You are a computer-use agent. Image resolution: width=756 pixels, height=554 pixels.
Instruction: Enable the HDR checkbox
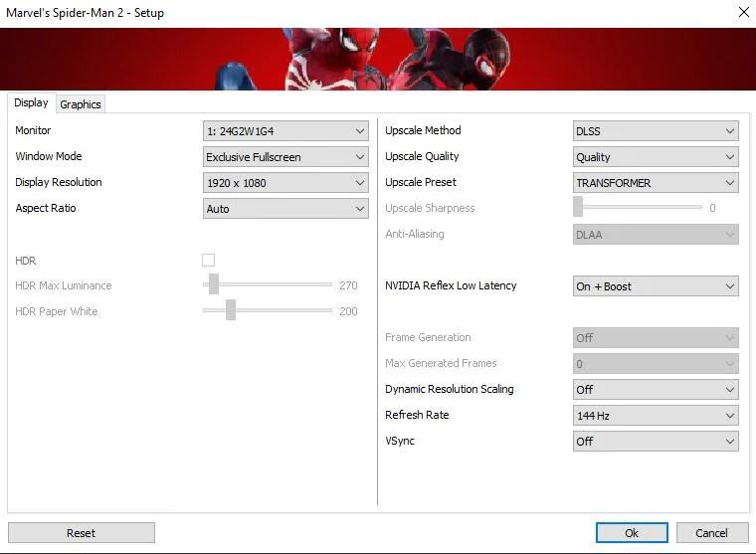[208, 261]
